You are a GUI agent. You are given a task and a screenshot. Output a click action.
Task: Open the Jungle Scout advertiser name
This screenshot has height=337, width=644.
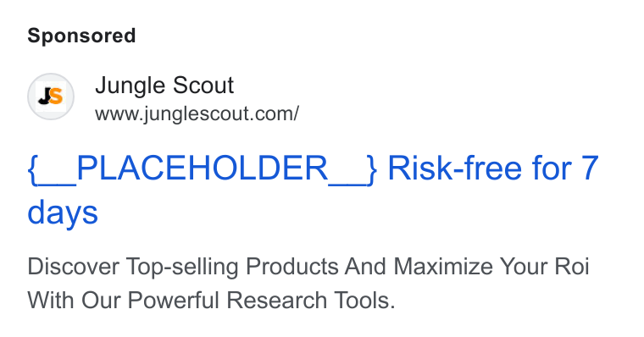(x=164, y=86)
